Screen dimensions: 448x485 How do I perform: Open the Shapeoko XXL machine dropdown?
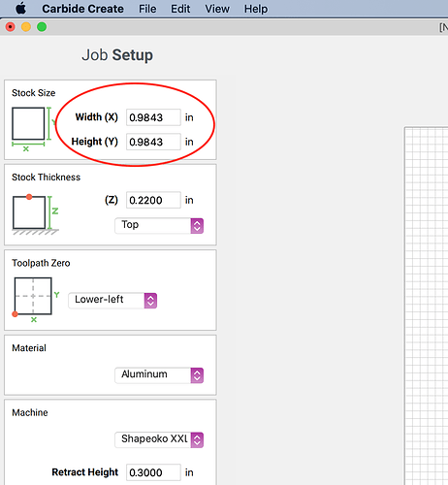(x=159, y=440)
